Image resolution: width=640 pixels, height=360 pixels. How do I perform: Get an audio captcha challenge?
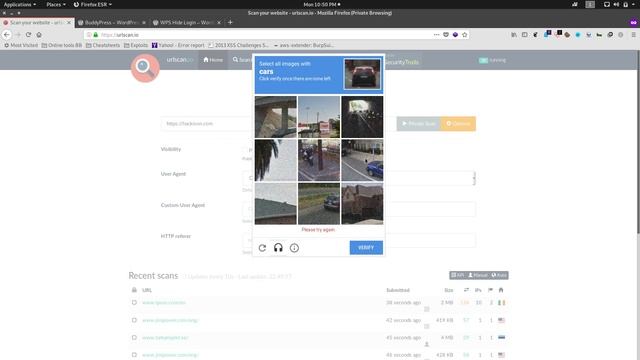[278, 248]
